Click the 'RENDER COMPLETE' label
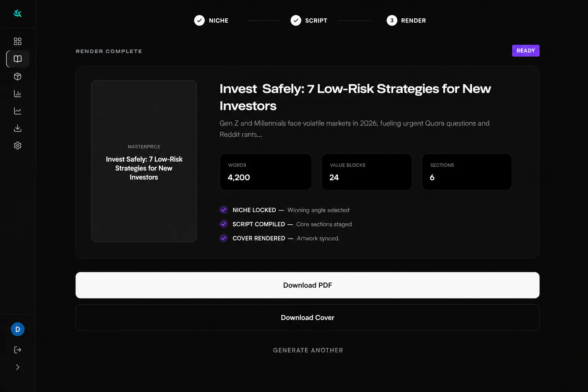Viewport: 588px width, 392px height. (109, 51)
